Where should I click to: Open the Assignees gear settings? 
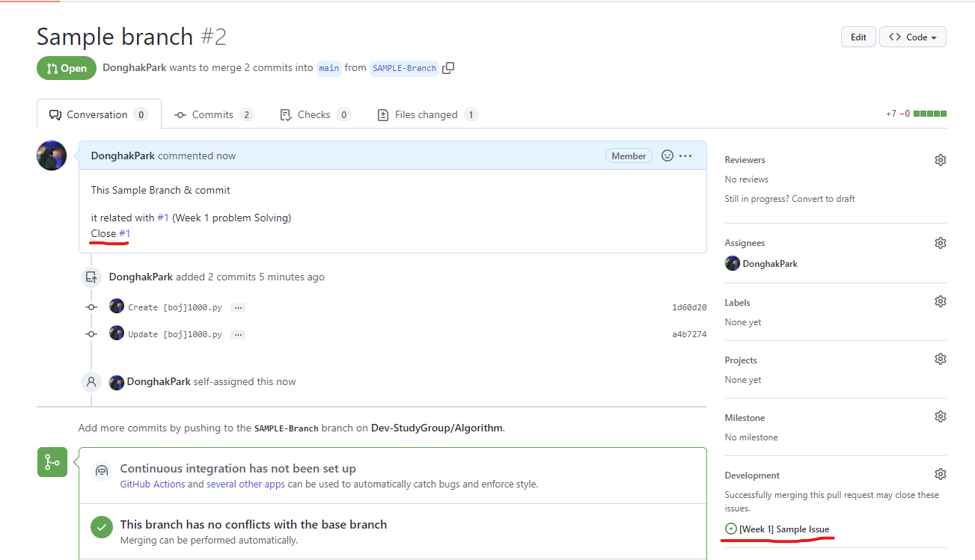pyautogui.click(x=941, y=243)
